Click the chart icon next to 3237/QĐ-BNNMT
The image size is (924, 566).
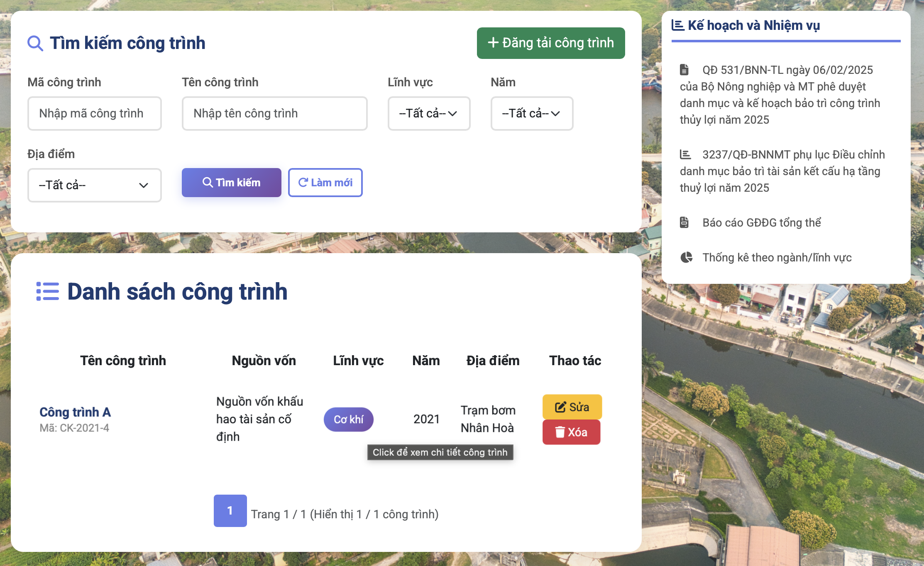pos(685,154)
